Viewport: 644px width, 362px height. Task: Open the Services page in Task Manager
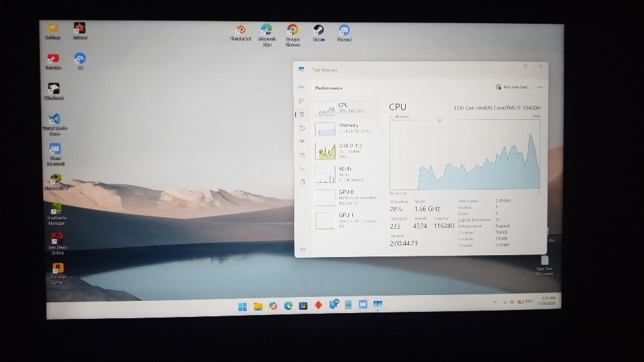[x=302, y=182]
